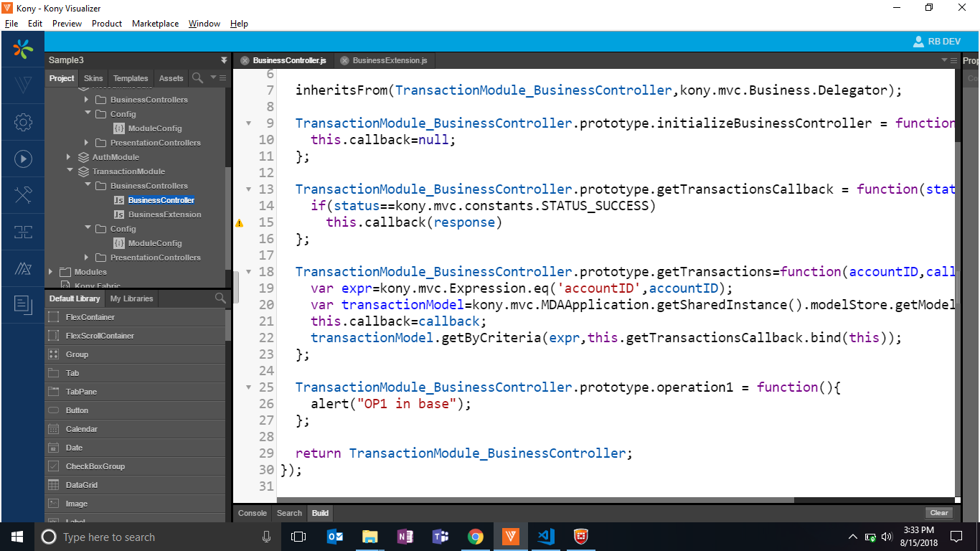Search the widget library with magnifier icon
The height and width of the screenshot is (551, 980).
pyautogui.click(x=220, y=298)
